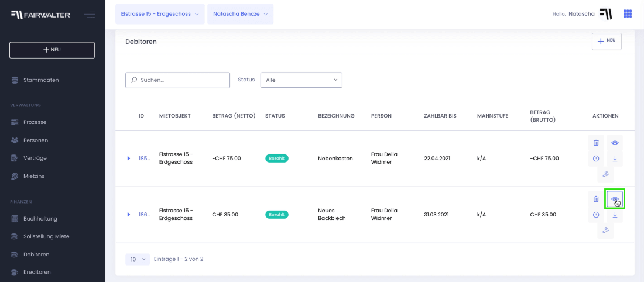Click the sidebar + NEU button
The width and height of the screenshot is (644, 282).
(52, 50)
